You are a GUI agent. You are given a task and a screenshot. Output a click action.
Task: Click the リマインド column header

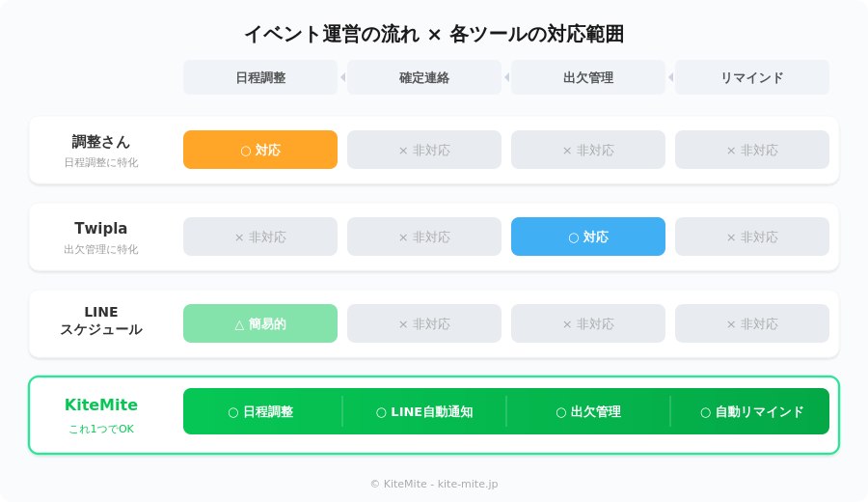point(752,77)
